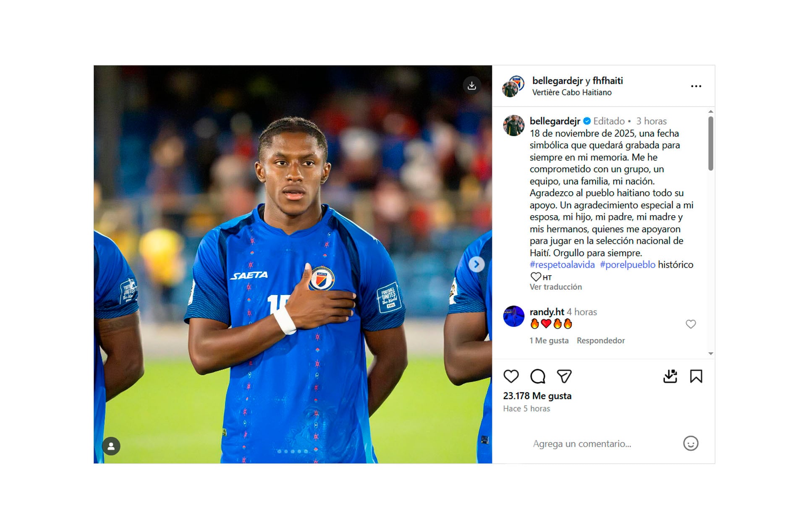Viewport: 806px width, 532px height.
Task: Go to next photo arrow
Action: (476, 264)
